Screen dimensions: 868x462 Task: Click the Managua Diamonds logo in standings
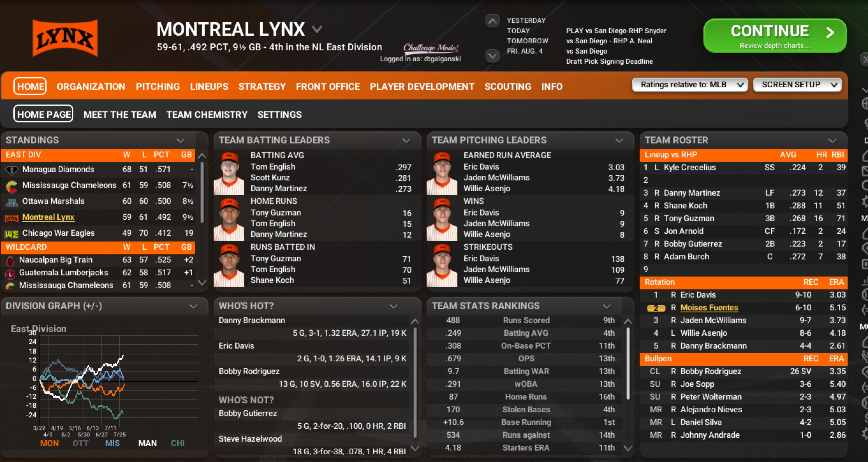(12, 170)
